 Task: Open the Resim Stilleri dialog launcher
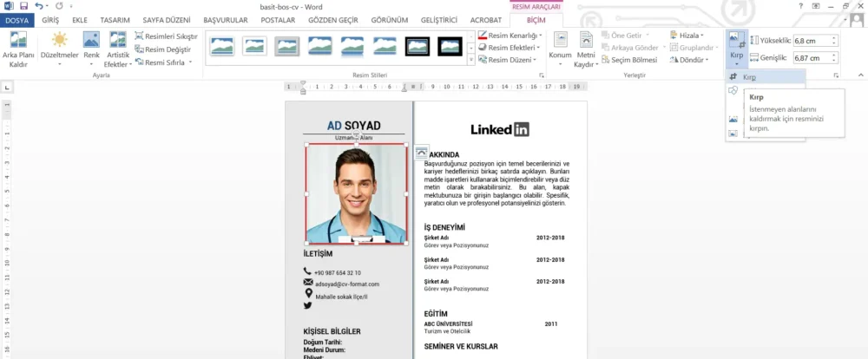pos(541,75)
